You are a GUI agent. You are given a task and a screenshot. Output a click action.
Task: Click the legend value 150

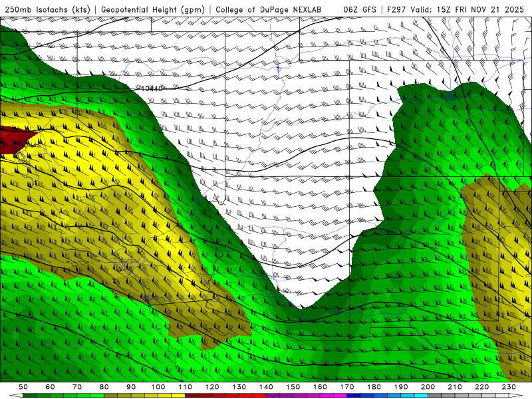(x=293, y=387)
